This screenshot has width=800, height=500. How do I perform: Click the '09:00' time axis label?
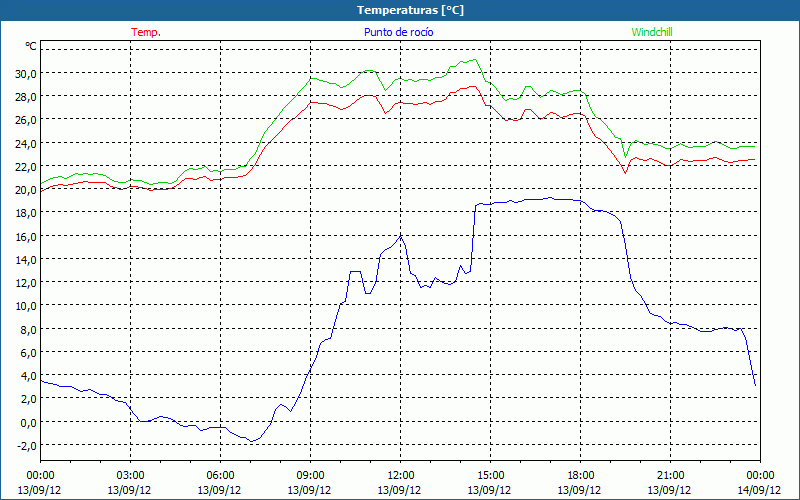310,476
